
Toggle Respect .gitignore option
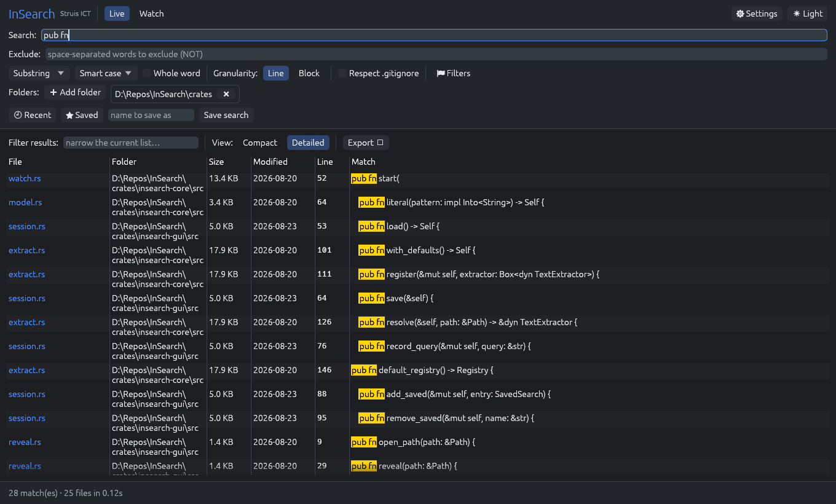click(379, 73)
